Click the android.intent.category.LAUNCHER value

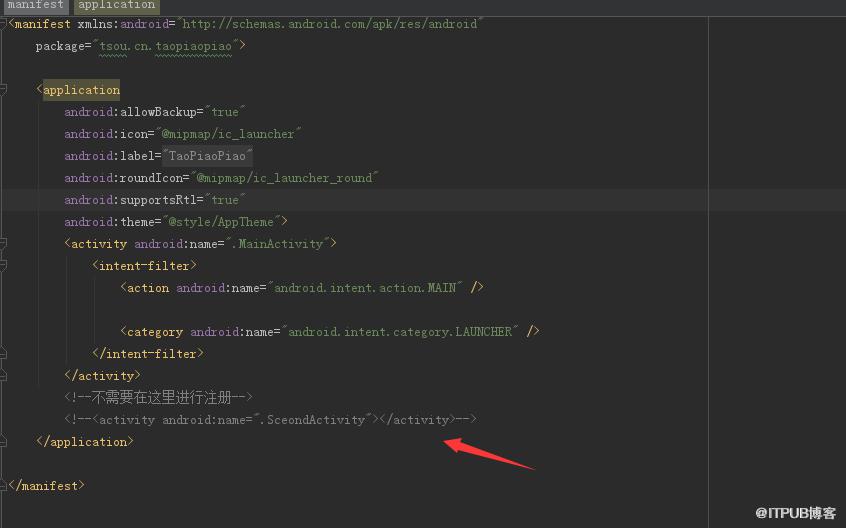[x=400, y=332]
